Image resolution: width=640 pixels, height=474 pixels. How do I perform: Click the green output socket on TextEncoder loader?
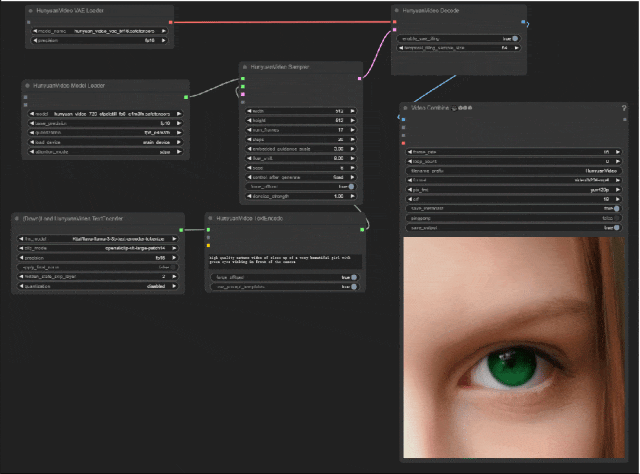tap(181, 230)
